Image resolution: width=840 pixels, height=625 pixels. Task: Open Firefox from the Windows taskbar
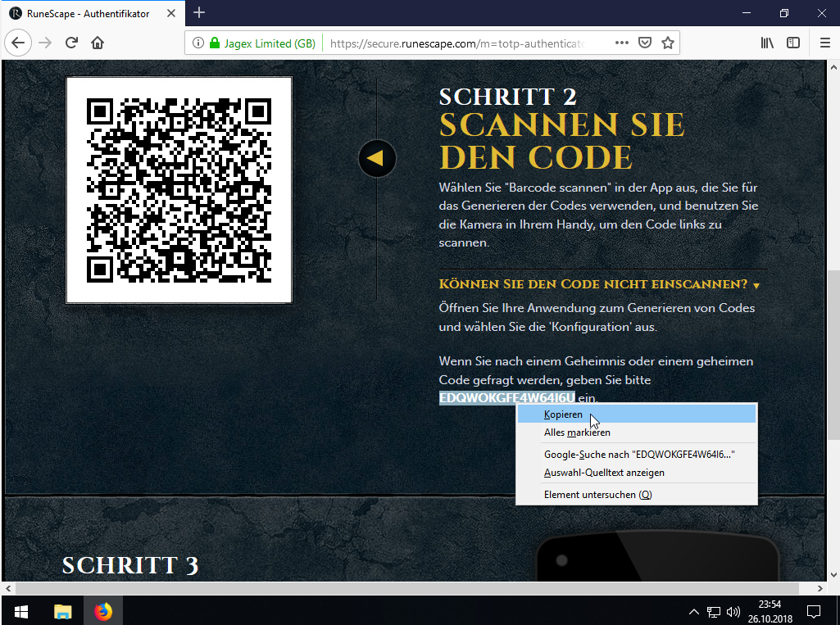[x=103, y=611]
